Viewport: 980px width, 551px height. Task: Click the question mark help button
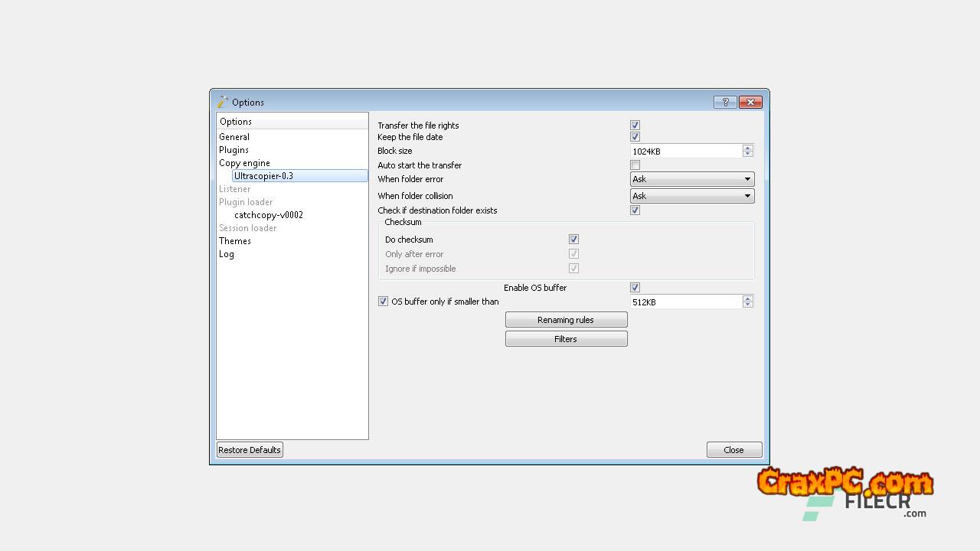[x=724, y=102]
